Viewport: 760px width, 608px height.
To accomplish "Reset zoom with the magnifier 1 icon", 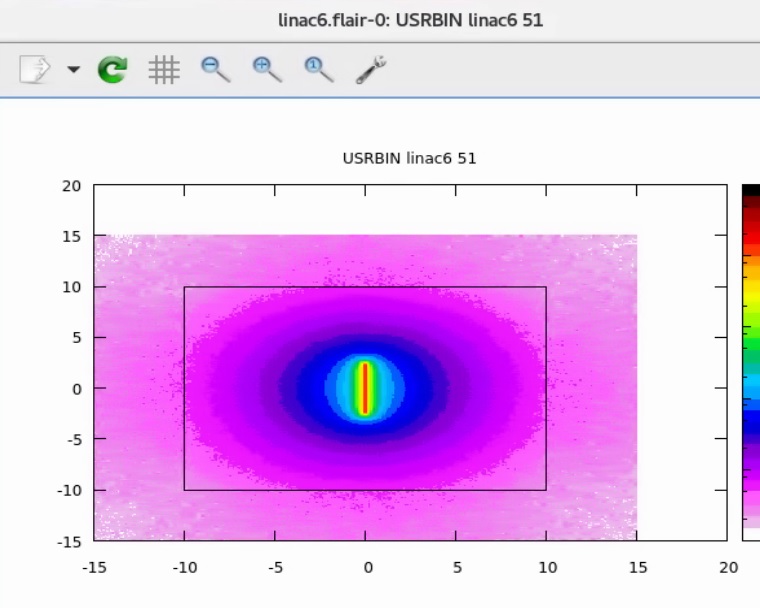I will pyautogui.click(x=318, y=70).
